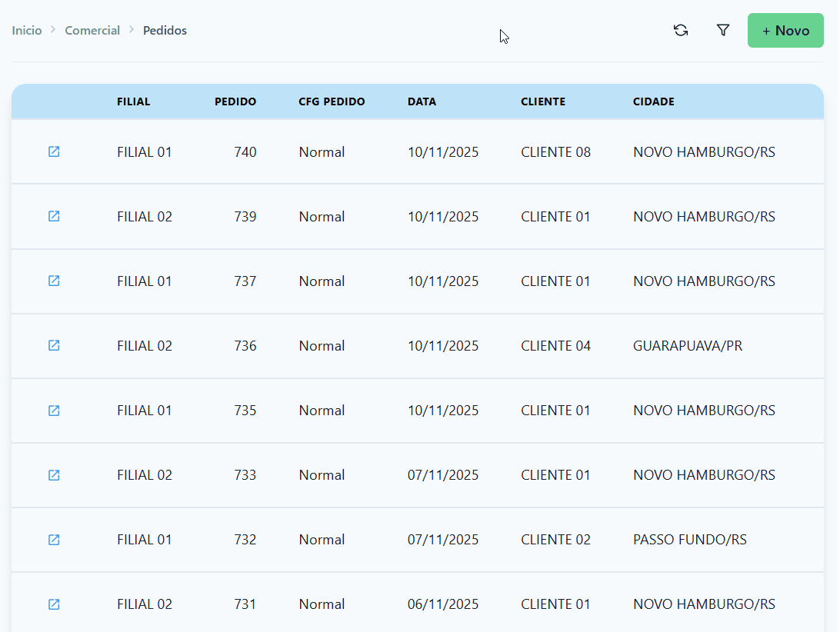This screenshot has width=840, height=632.
Task: Launch order 736 details via row icon
Action: [x=54, y=345]
